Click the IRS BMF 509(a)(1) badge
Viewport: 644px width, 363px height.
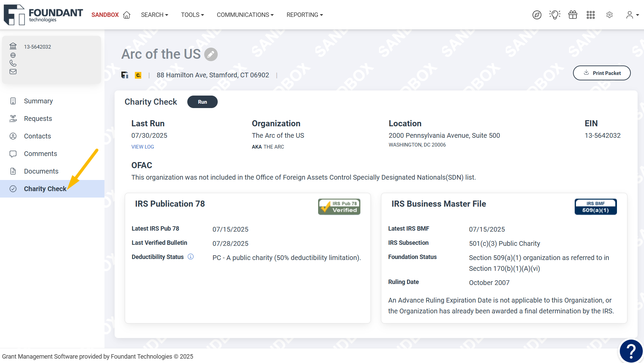596,207
